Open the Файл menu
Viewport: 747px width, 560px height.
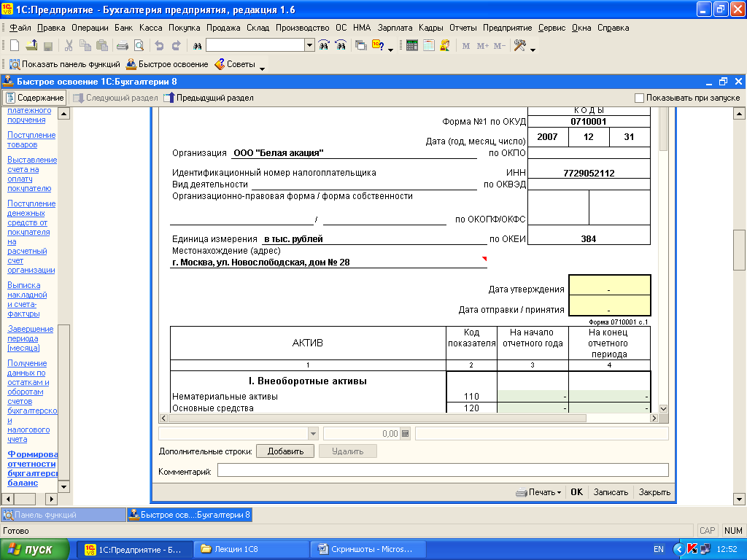point(20,28)
